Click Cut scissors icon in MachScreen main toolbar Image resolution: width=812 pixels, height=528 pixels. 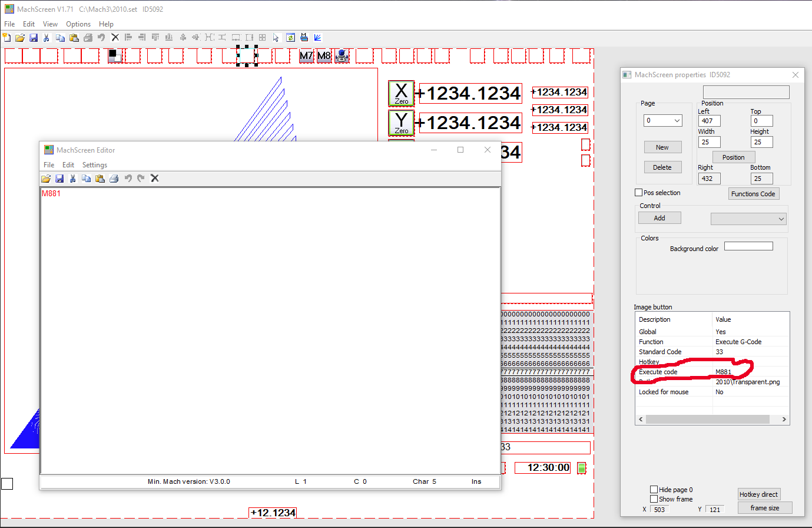tap(47, 38)
